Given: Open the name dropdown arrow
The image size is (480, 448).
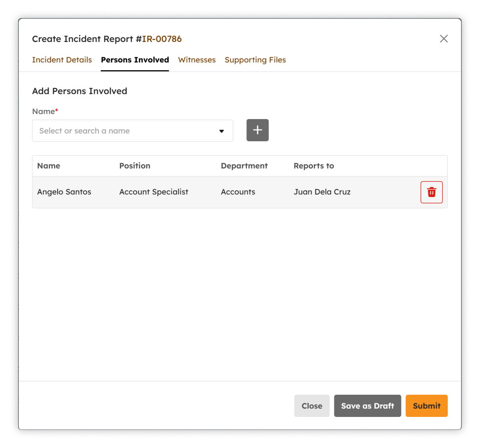Looking at the screenshot, I should click(x=221, y=131).
